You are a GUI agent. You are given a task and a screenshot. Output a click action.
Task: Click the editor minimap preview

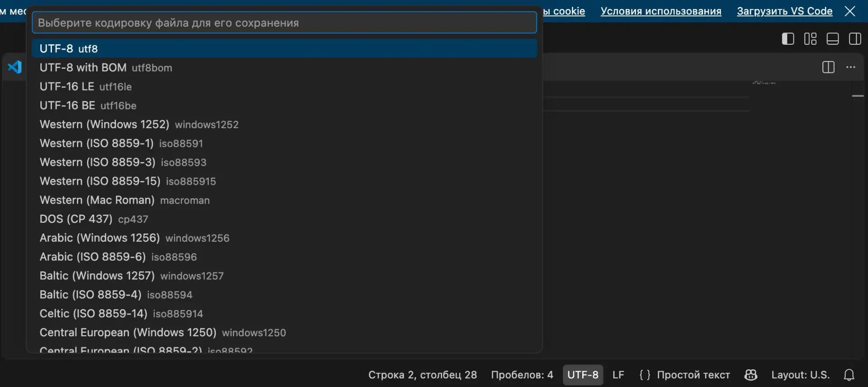point(764,83)
